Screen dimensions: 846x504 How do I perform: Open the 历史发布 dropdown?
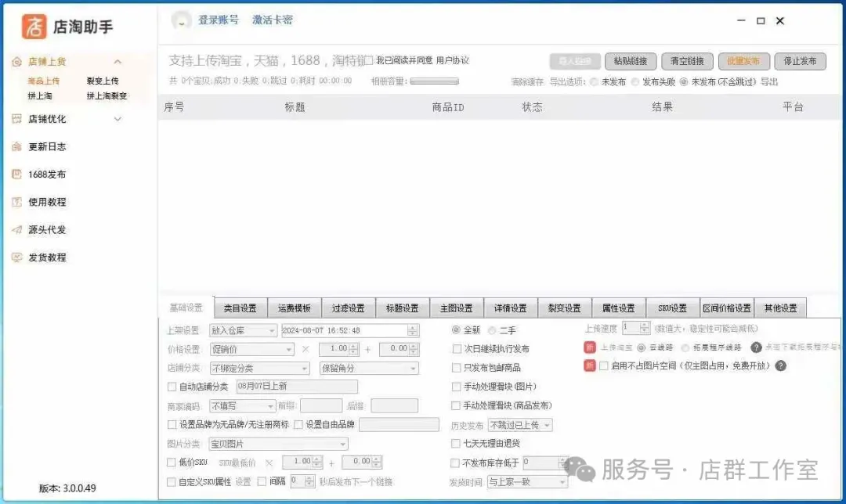[520, 425]
